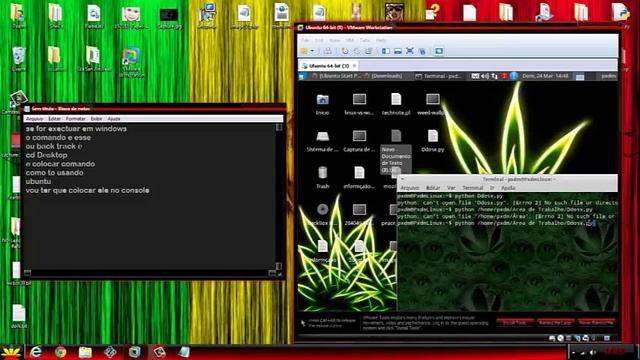The width and height of the screenshot is (640, 360).
Task: Take a snapshot with VMware clock toolbar icon
Action: tap(345, 51)
